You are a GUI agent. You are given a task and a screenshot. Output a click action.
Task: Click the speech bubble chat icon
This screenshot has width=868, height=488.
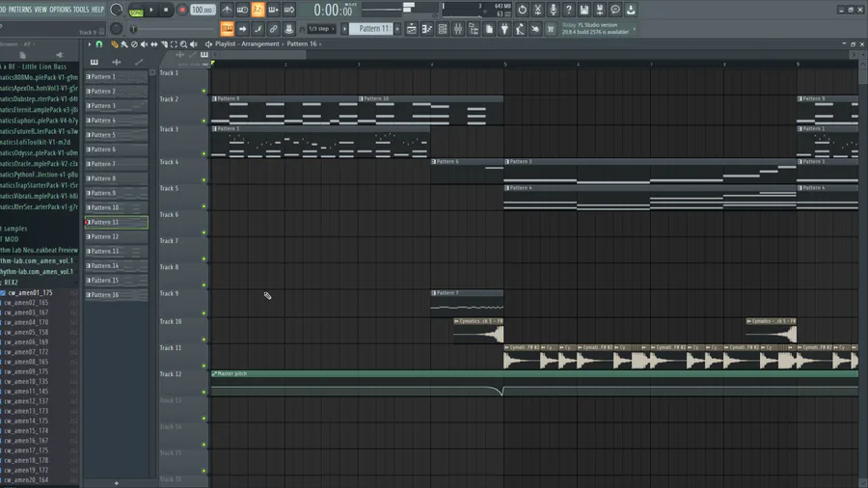pos(615,10)
